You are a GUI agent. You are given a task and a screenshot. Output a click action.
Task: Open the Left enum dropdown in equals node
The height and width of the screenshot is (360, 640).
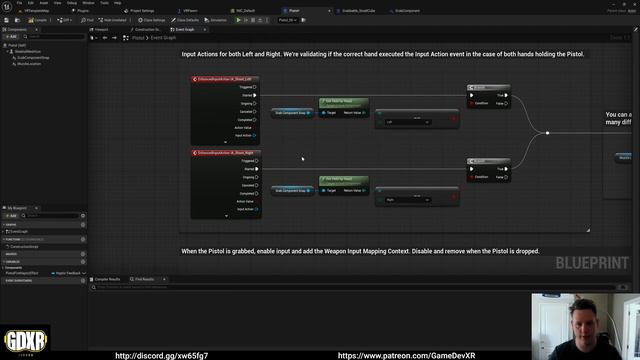tap(408, 122)
